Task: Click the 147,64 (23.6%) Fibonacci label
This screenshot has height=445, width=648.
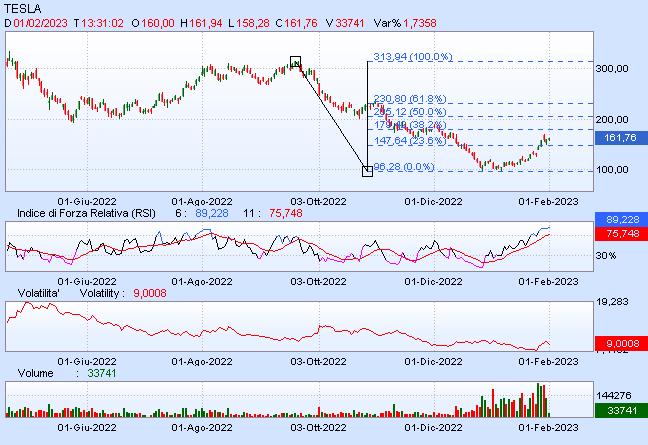Action: pyautogui.click(x=410, y=141)
